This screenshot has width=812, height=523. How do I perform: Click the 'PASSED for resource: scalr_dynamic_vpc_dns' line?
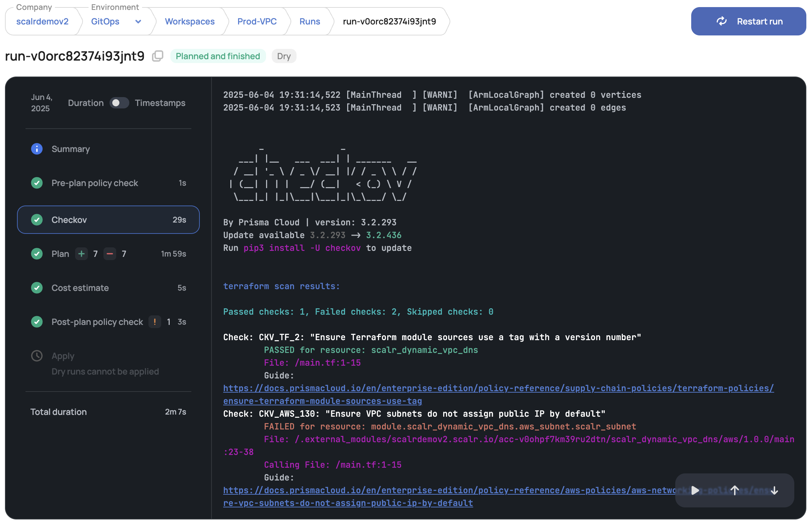371,350
